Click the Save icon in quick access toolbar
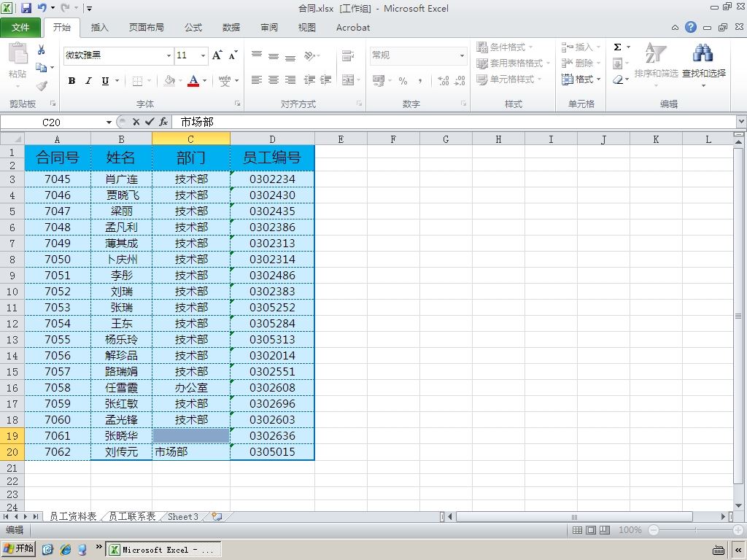This screenshot has width=747, height=560. (x=26, y=7)
